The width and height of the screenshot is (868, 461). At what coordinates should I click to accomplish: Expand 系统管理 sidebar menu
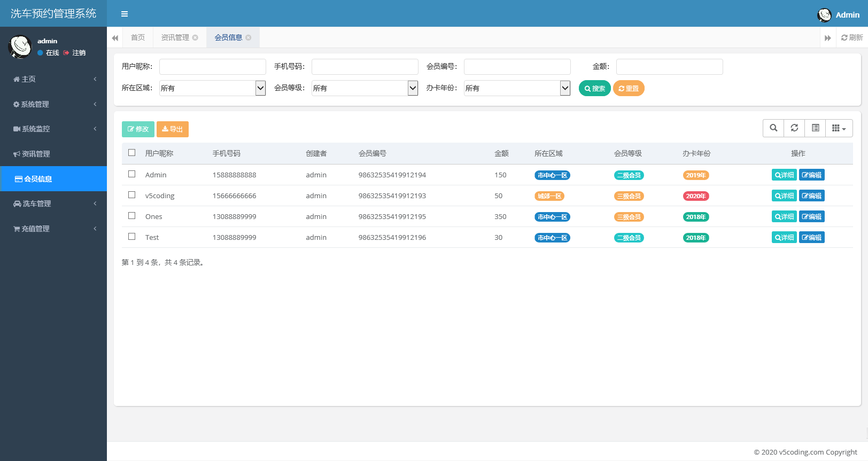click(x=53, y=104)
